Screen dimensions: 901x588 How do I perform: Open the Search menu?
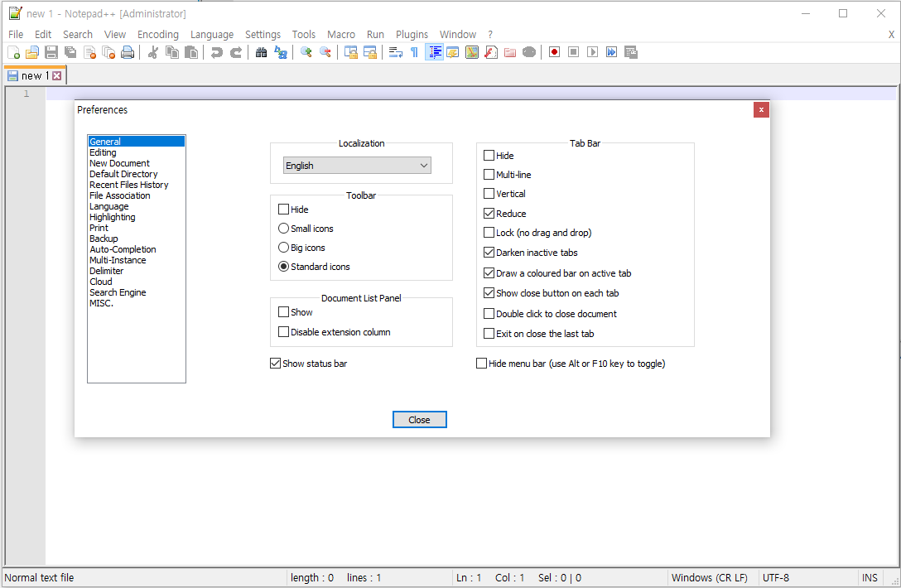(78, 35)
